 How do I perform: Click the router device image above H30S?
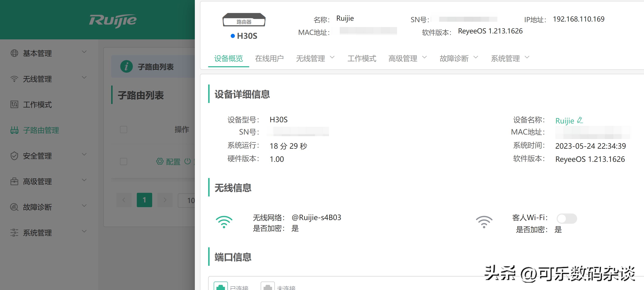tap(244, 20)
